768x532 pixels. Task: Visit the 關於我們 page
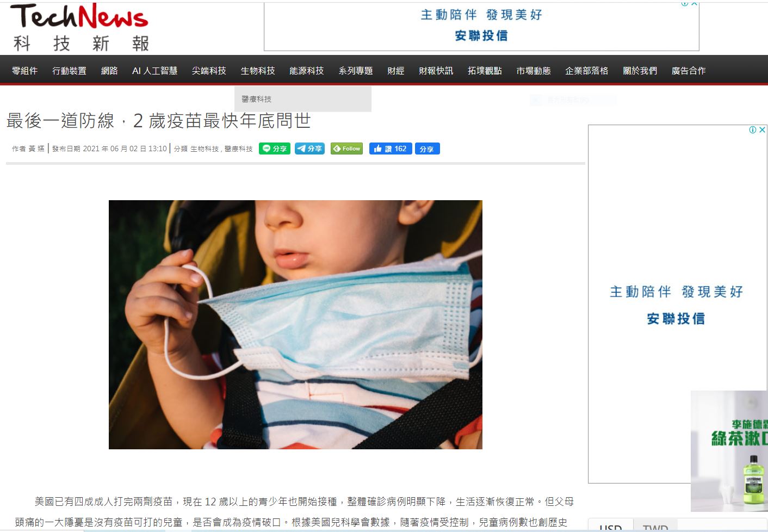tap(640, 71)
